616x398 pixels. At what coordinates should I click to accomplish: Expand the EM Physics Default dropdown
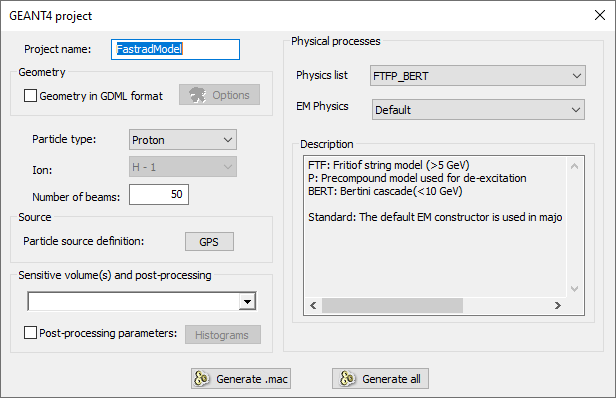tap(478, 110)
